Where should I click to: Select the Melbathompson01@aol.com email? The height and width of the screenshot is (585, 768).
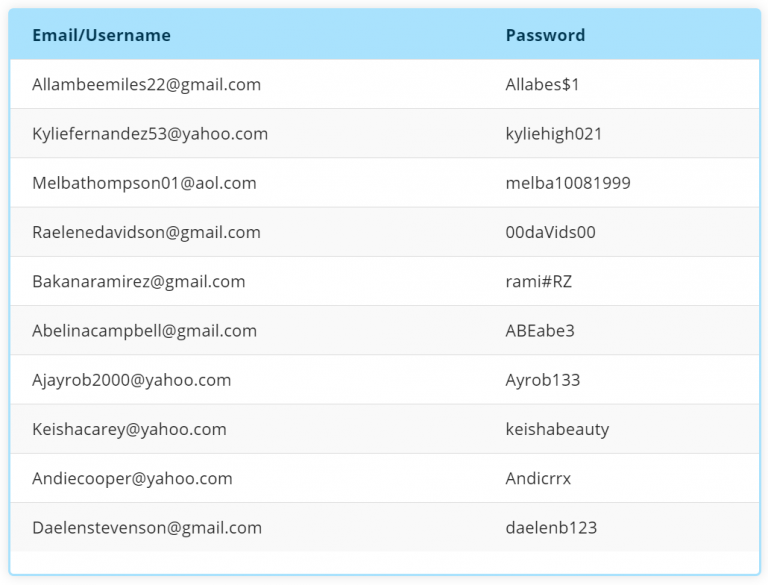point(144,183)
